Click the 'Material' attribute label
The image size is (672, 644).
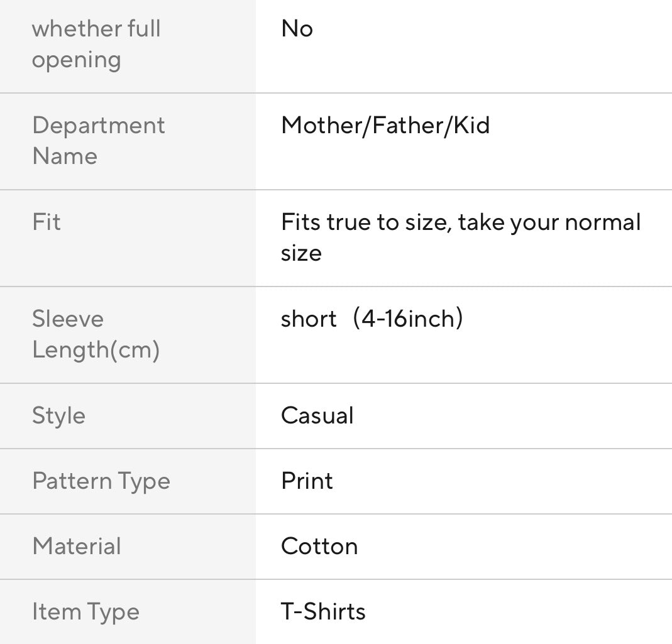77,547
